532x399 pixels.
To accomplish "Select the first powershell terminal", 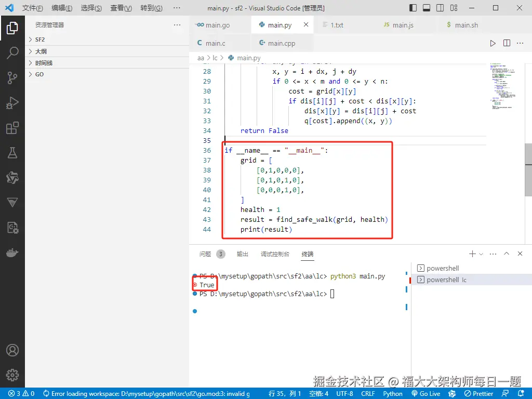I will (x=472, y=268).
